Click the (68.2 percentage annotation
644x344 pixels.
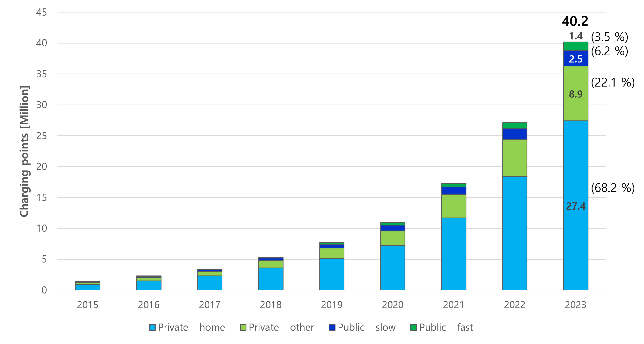click(x=604, y=188)
